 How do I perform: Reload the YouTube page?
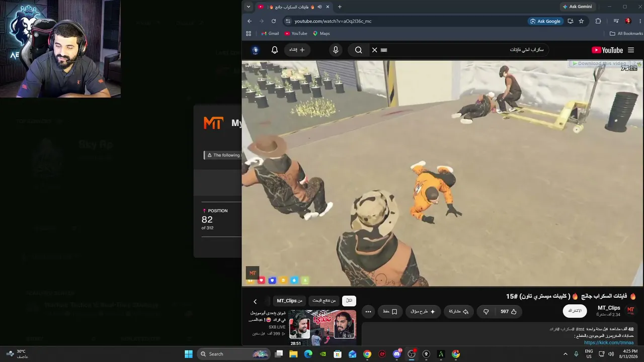tap(274, 21)
